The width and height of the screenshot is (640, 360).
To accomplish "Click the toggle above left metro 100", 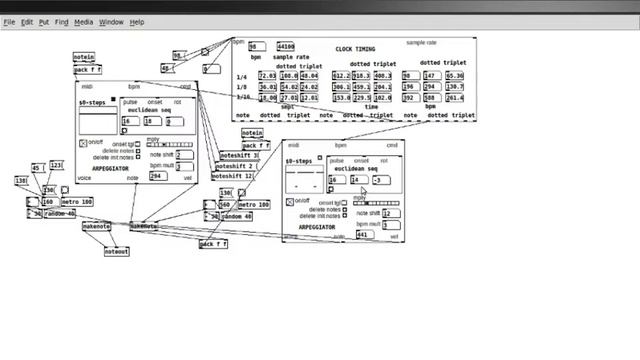I will pos(64,190).
